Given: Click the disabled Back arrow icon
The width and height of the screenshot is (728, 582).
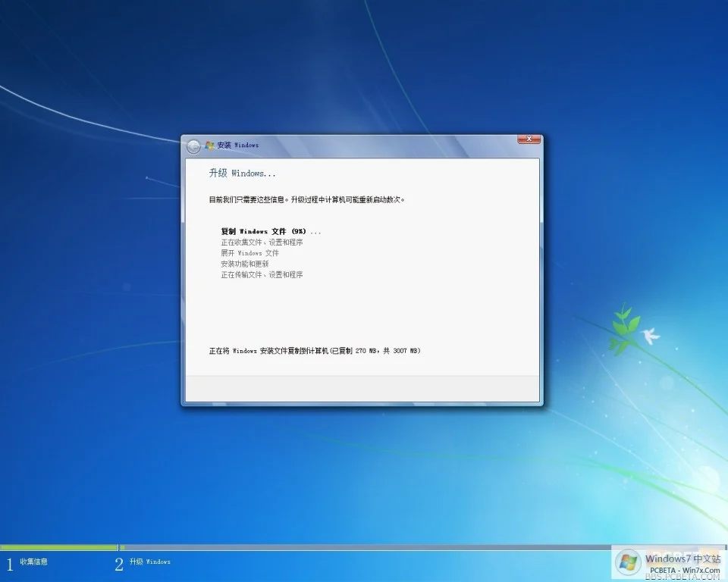Looking at the screenshot, I should (193, 145).
